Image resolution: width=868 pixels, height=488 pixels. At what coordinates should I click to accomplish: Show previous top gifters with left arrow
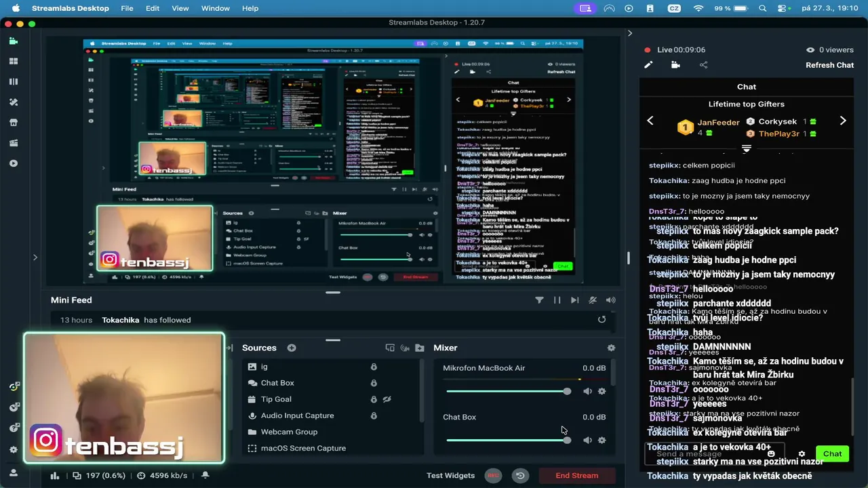(650, 121)
